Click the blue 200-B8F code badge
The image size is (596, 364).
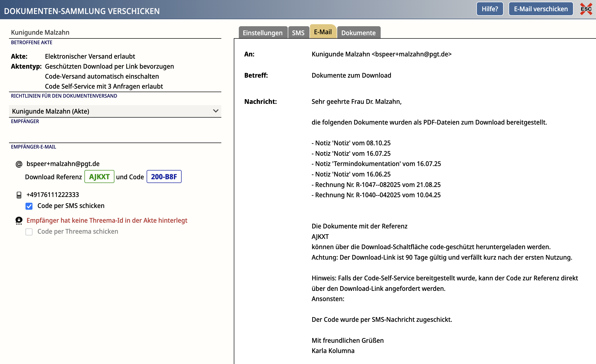tap(164, 177)
